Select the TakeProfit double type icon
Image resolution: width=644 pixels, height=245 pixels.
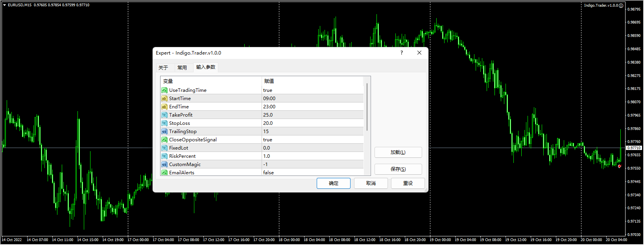point(164,115)
